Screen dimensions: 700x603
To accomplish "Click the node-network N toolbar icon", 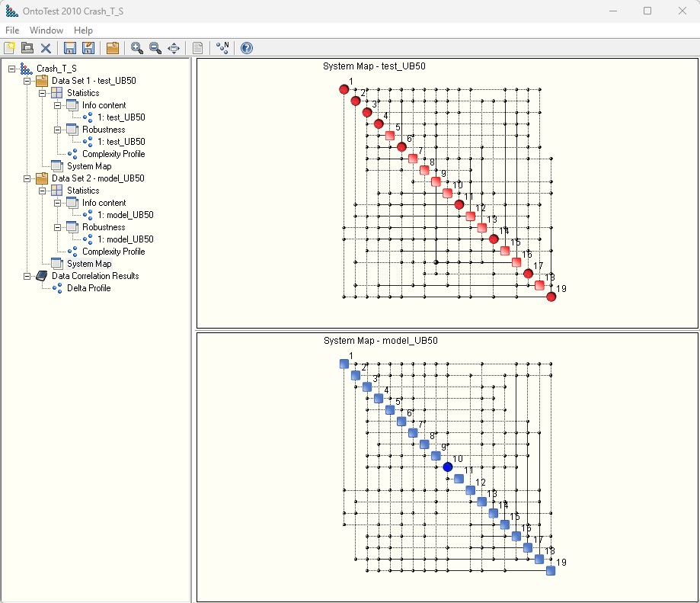I will coord(222,48).
